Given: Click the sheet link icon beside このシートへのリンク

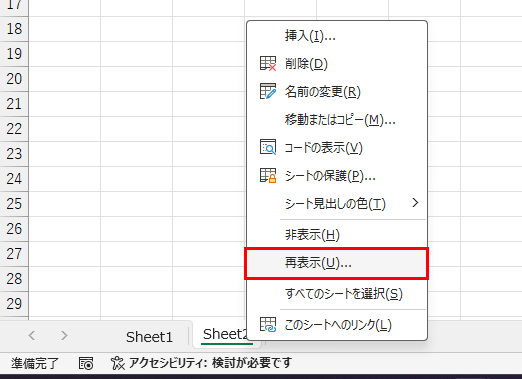Looking at the screenshot, I should (268, 325).
